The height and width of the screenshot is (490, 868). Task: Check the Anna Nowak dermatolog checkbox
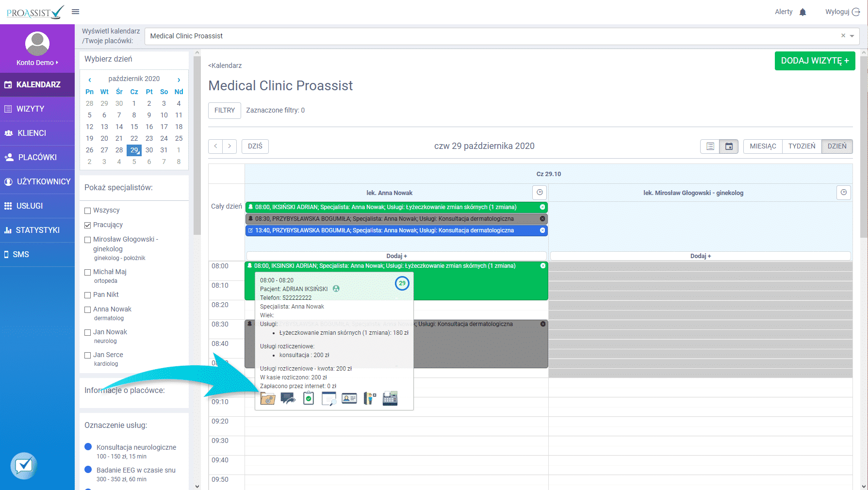[x=88, y=310]
